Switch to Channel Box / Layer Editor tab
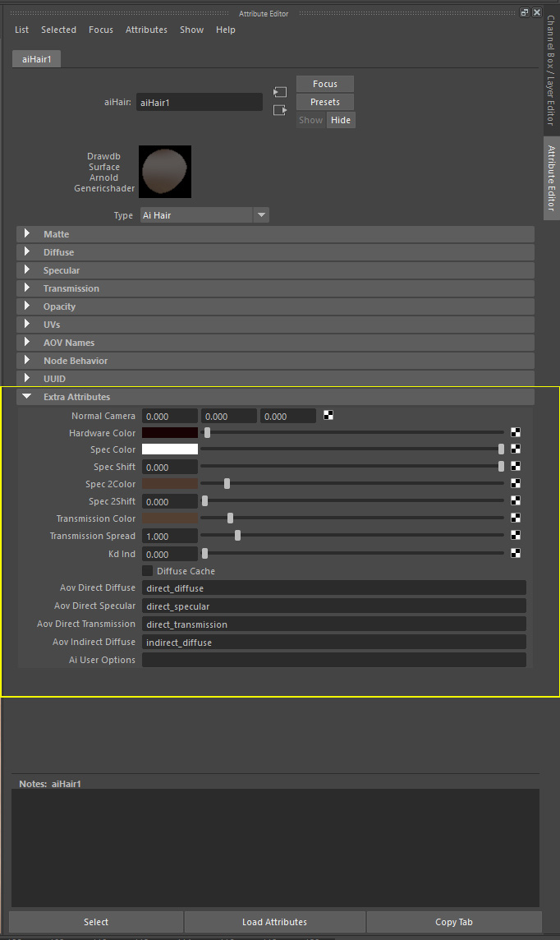The height and width of the screenshot is (940, 560). [x=551, y=70]
